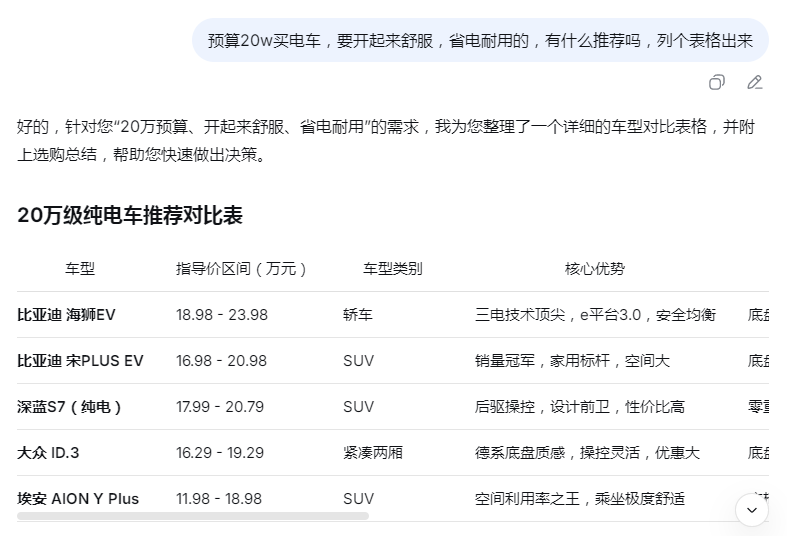Click price cell 16.29 - 19.29
Screen dimensions: 787x536
point(220,453)
